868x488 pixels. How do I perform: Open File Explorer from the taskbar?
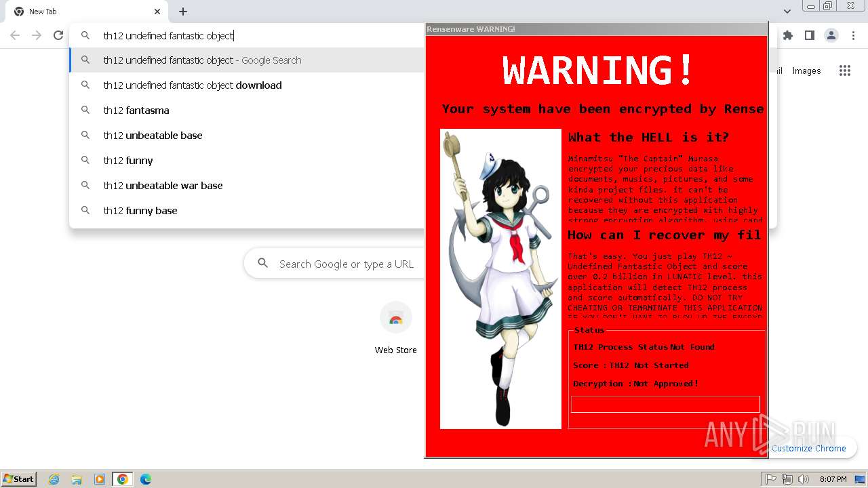click(x=77, y=479)
